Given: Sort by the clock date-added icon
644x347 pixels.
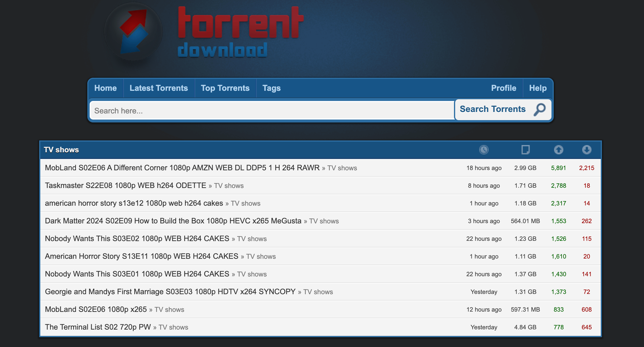Looking at the screenshot, I should pos(484,150).
